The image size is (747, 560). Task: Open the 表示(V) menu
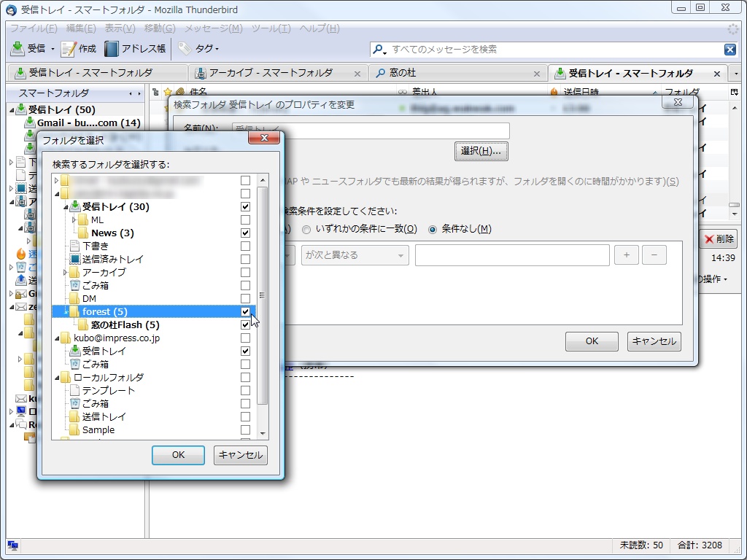pos(120,28)
